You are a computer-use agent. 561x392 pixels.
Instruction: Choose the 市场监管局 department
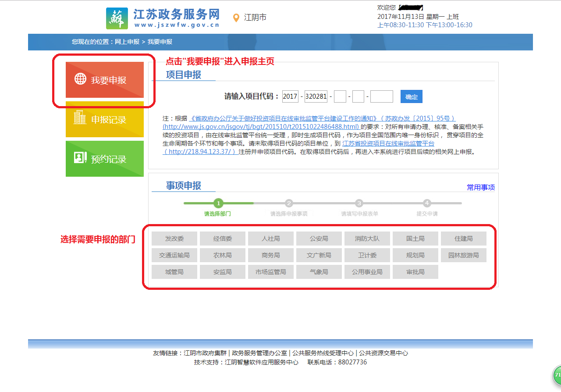click(271, 272)
